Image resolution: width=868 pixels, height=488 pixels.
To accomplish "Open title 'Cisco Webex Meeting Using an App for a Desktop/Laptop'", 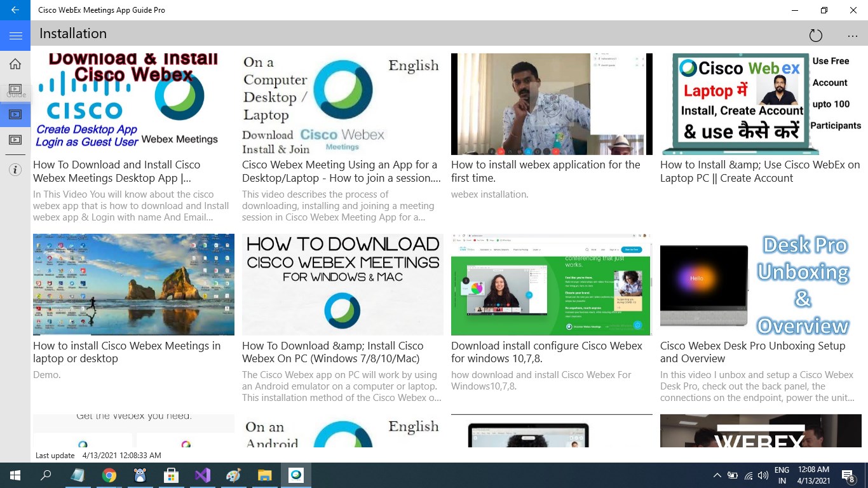I will pyautogui.click(x=341, y=172).
